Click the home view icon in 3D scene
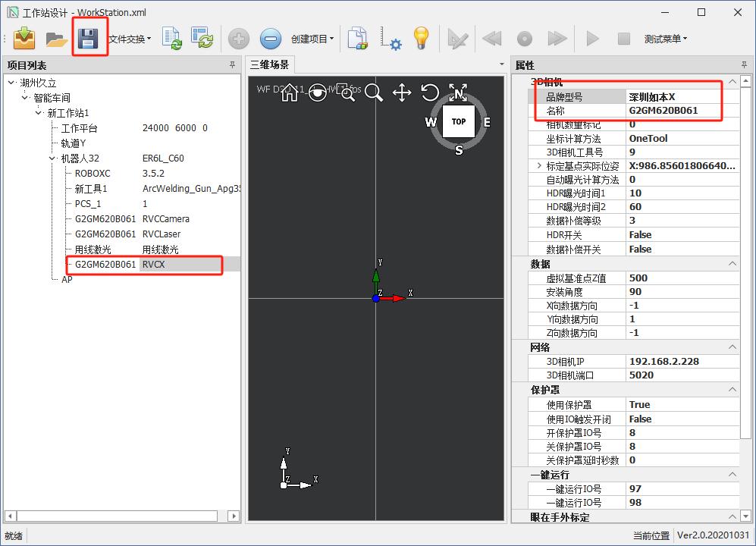 point(289,93)
